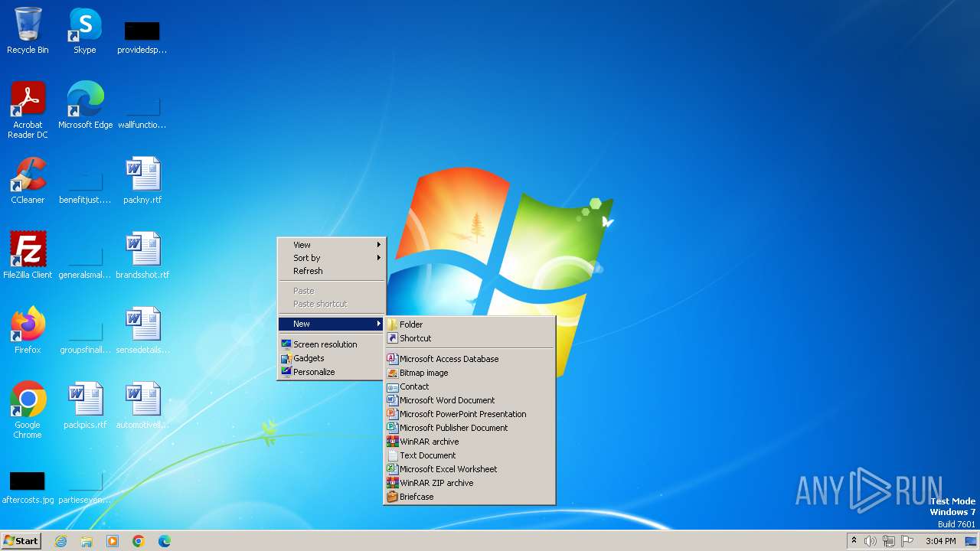
Task: Create a new WinRAR archive
Action: coord(469,442)
